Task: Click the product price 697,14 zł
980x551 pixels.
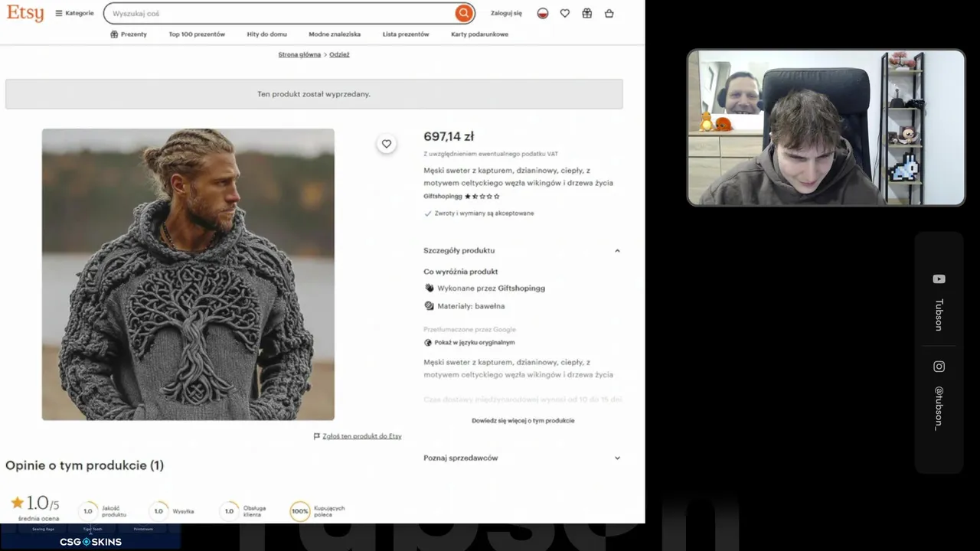Action: (449, 137)
